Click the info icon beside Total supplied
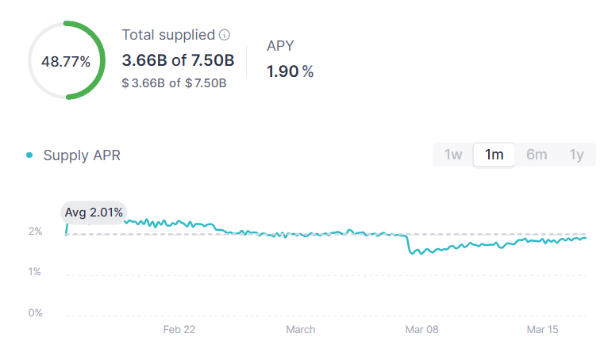The height and width of the screenshot is (364, 604). coord(225,35)
